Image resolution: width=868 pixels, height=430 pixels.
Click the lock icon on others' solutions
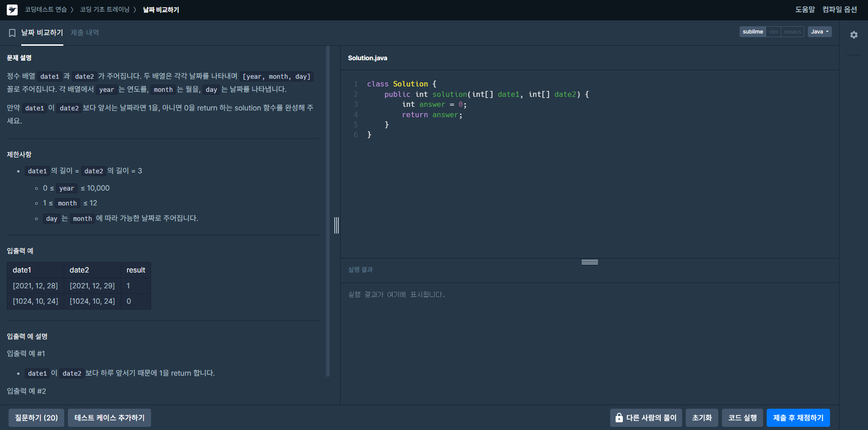click(619, 418)
